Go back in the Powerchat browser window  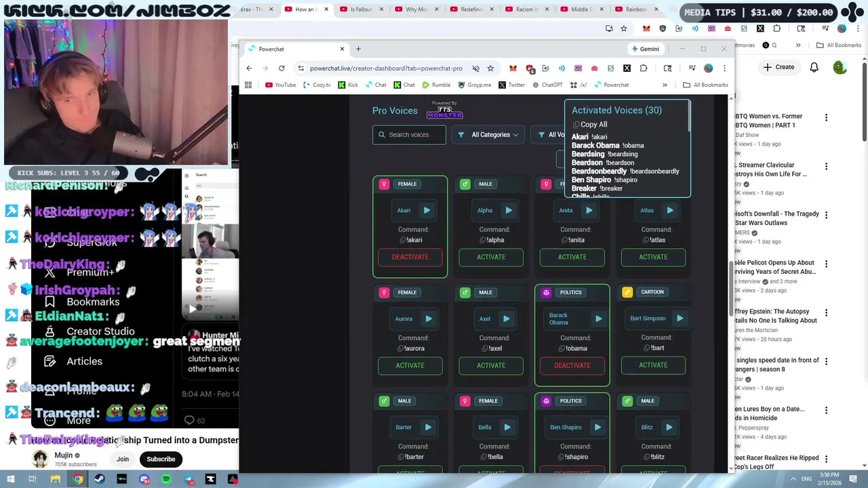(249, 68)
